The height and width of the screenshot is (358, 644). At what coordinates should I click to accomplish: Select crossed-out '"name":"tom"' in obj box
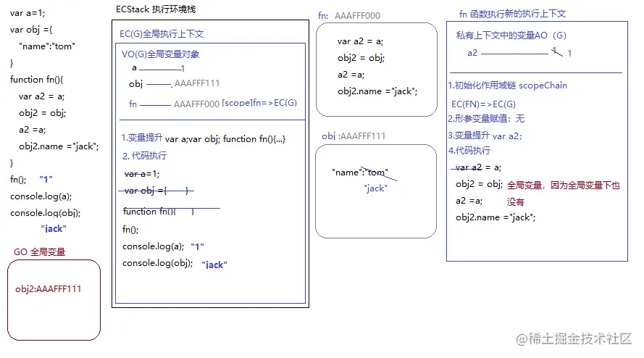point(360,172)
